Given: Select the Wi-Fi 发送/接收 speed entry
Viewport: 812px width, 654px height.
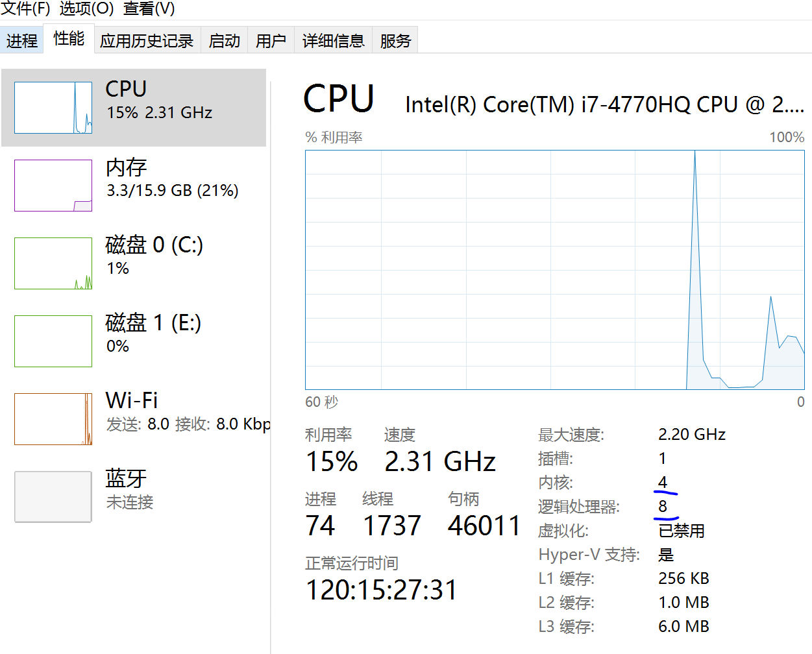Looking at the screenshot, I should pyautogui.click(x=188, y=424).
